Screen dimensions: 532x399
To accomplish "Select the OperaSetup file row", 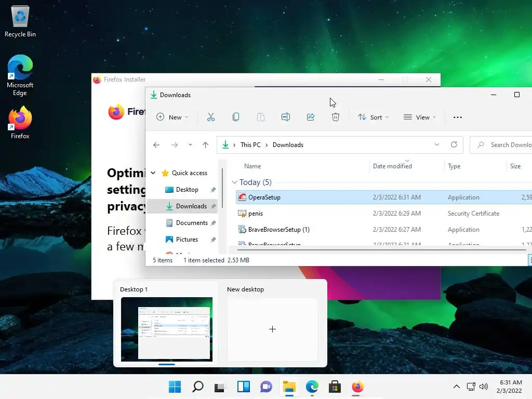I will 384,197.
